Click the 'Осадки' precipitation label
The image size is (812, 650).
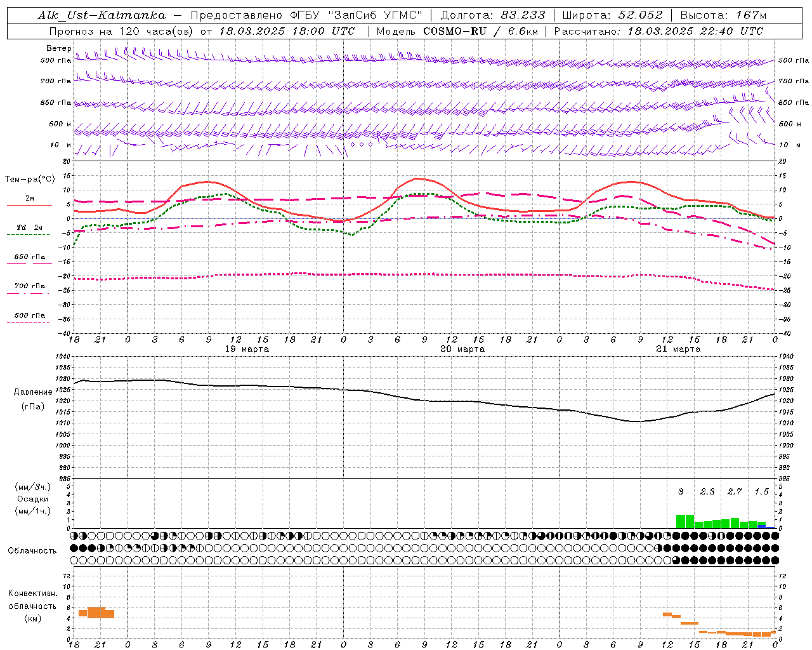pyautogui.click(x=32, y=499)
